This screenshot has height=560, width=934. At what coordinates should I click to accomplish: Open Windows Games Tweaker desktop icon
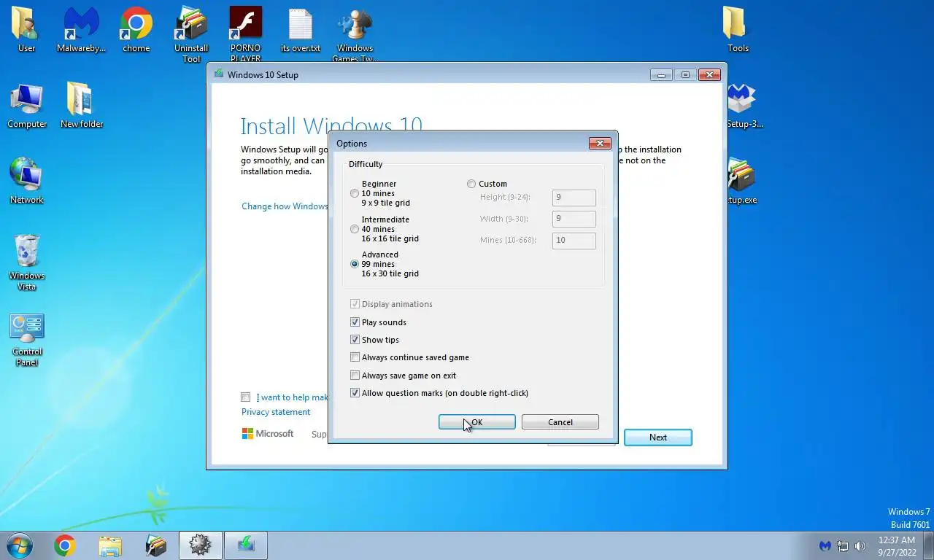tap(355, 34)
